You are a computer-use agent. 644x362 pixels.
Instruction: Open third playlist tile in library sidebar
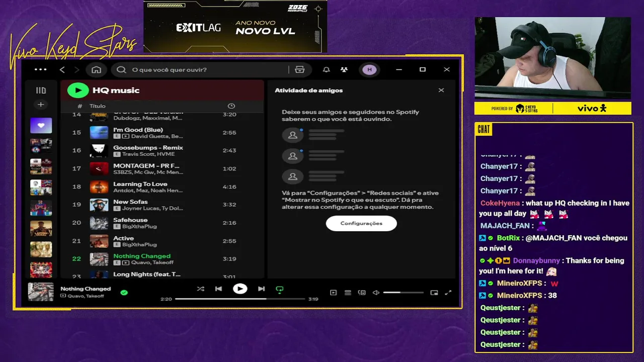point(41,166)
